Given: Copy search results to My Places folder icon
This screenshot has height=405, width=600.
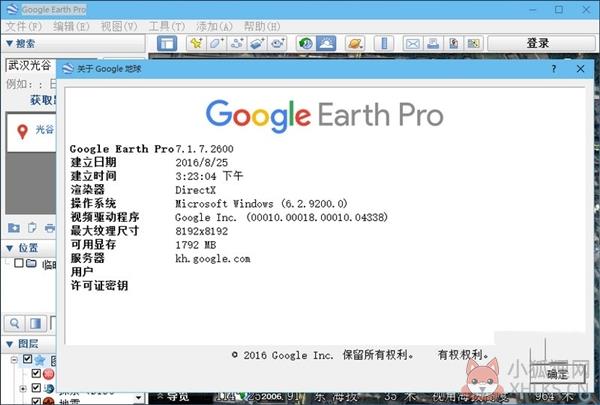Looking at the screenshot, I should coord(14,228).
